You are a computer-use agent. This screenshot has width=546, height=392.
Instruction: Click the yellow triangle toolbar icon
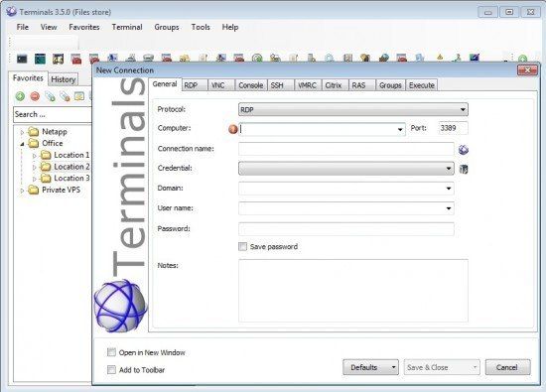440,57
